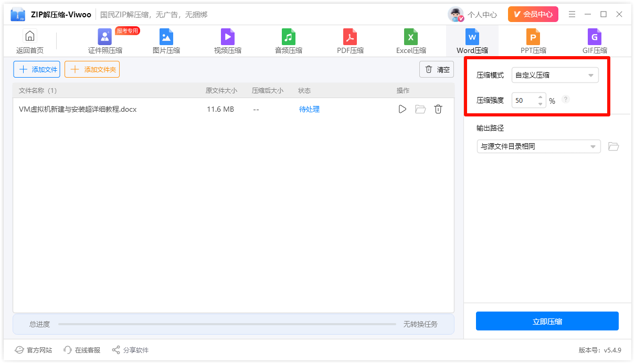Open the 图片压缩 image compression tool
The height and width of the screenshot is (364, 635).
[x=166, y=41]
